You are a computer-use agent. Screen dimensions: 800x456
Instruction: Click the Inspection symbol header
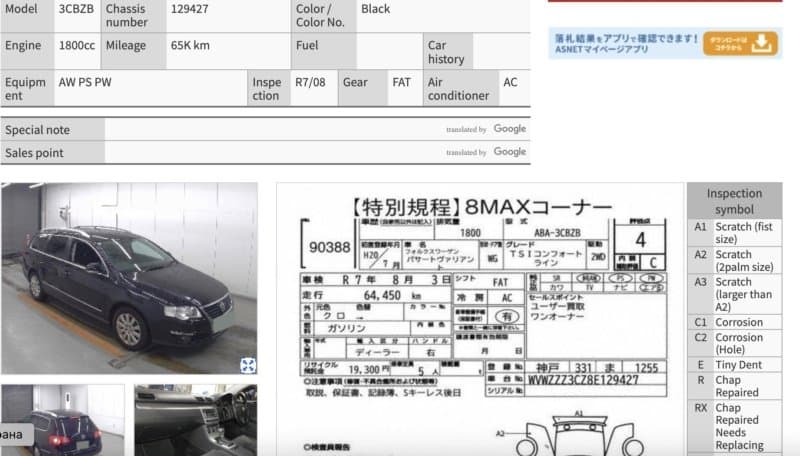click(x=734, y=201)
